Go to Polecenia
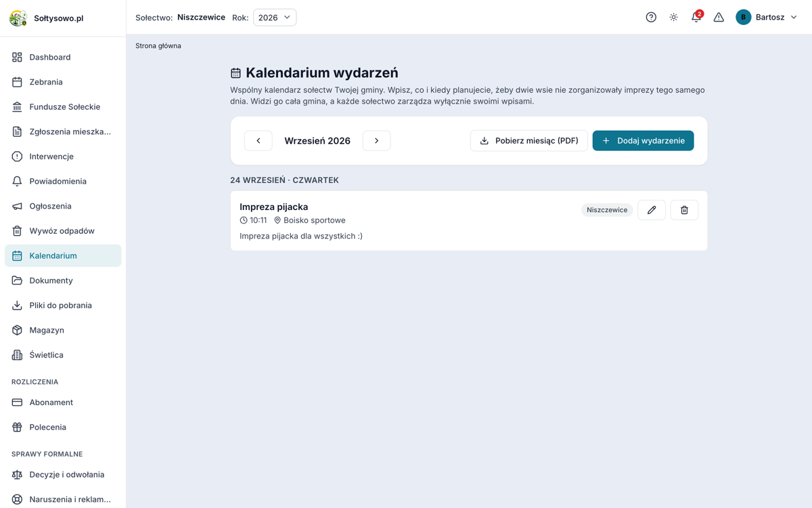 click(x=63, y=427)
